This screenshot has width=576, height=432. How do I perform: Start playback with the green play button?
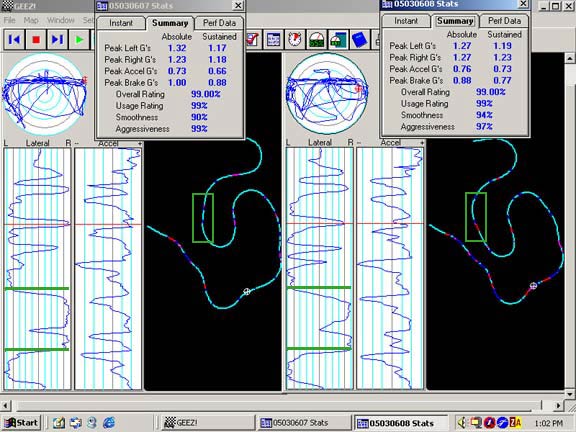click(x=79, y=39)
